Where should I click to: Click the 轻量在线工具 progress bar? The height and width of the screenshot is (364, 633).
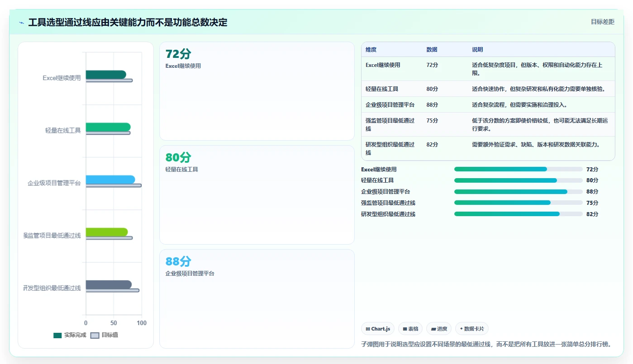pos(518,180)
